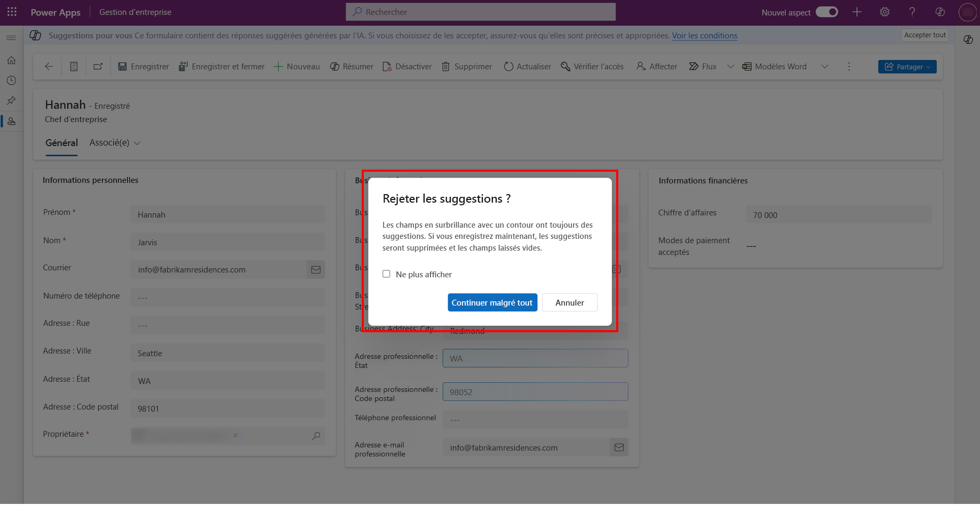This screenshot has width=980, height=505.
Task: Click the Adresse : Ville field Seattle
Action: (228, 353)
